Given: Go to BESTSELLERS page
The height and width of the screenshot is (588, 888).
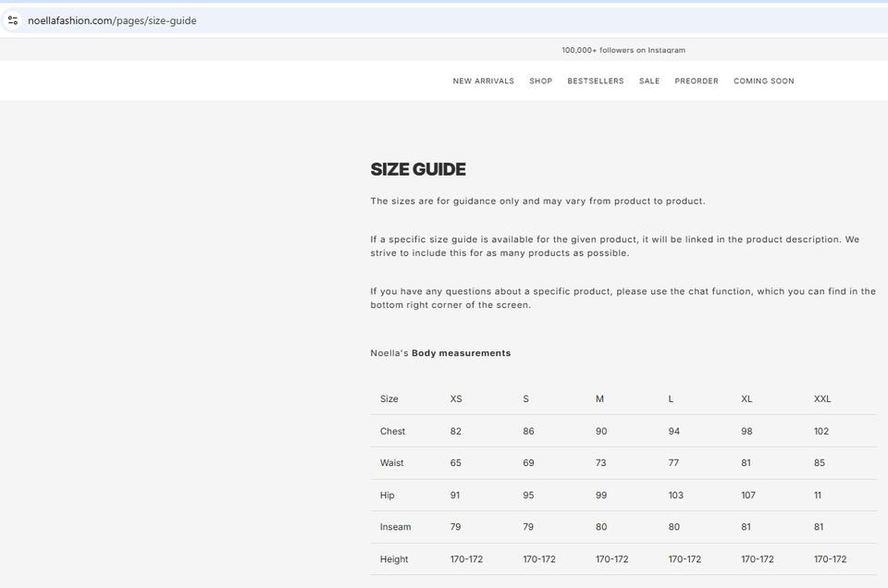Looking at the screenshot, I should tap(595, 81).
